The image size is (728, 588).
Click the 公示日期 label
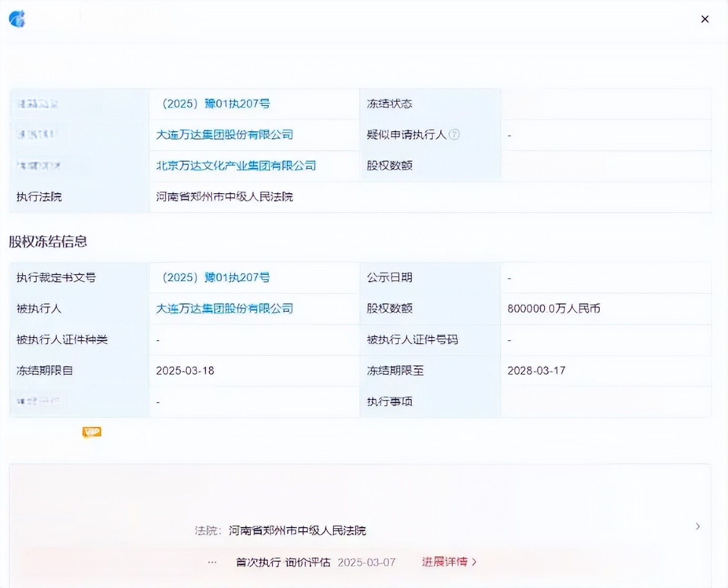(x=390, y=277)
